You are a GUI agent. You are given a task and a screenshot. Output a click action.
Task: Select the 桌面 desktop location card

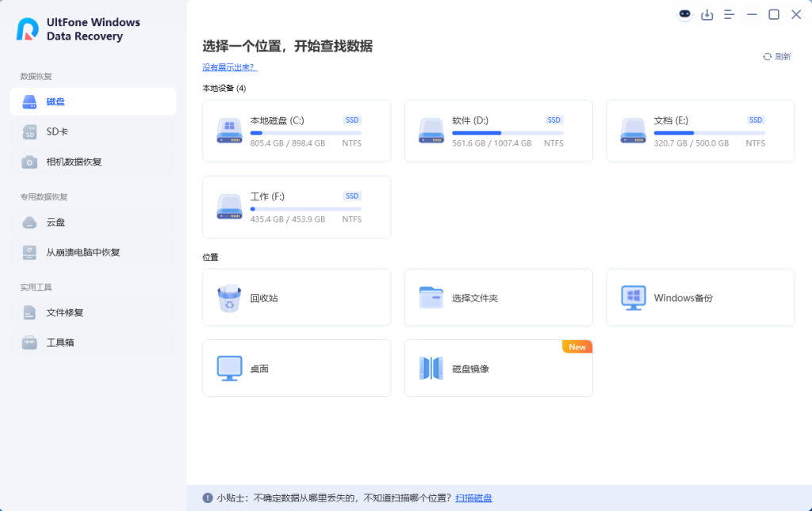click(x=296, y=368)
